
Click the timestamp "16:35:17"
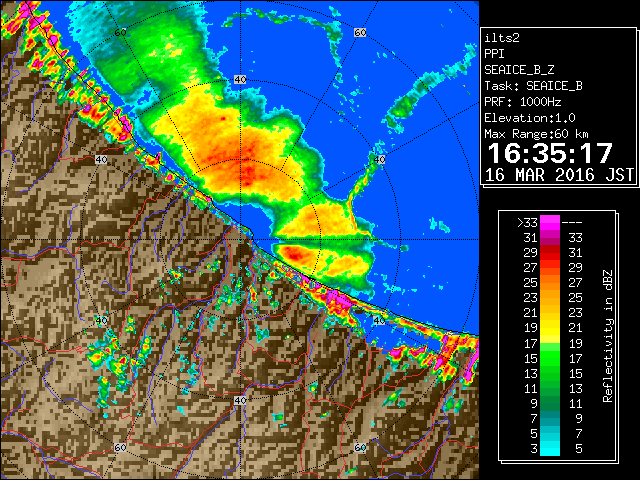click(550, 153)
